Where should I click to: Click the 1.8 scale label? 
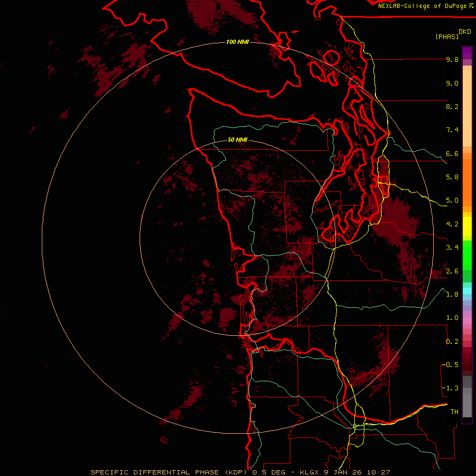(452, 295)
